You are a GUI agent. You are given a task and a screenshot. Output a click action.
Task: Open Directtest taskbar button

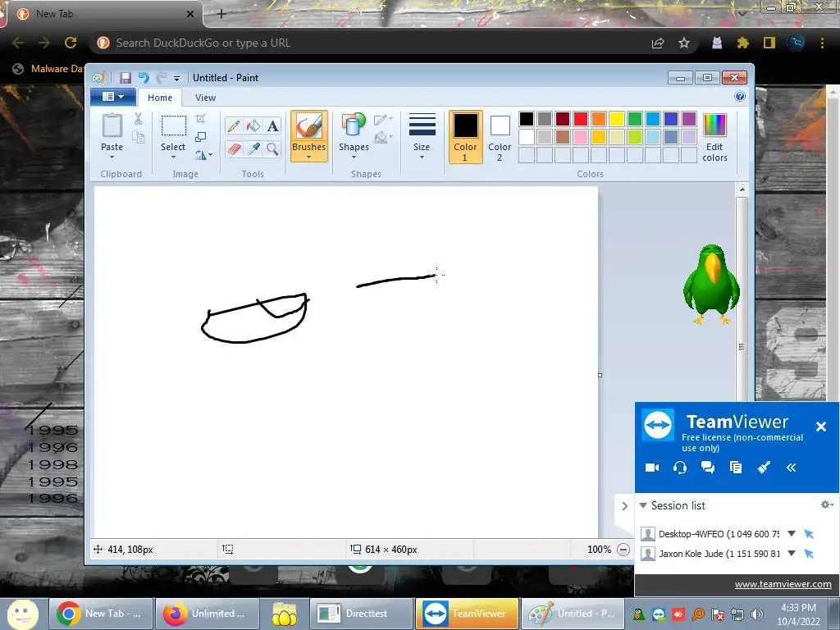click(x=361, y=614)
